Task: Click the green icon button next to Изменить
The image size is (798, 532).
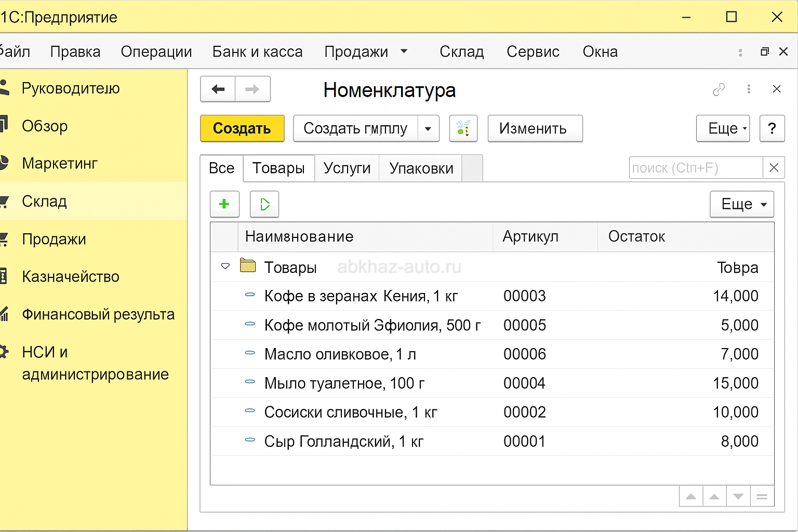Action: [463, 128]
